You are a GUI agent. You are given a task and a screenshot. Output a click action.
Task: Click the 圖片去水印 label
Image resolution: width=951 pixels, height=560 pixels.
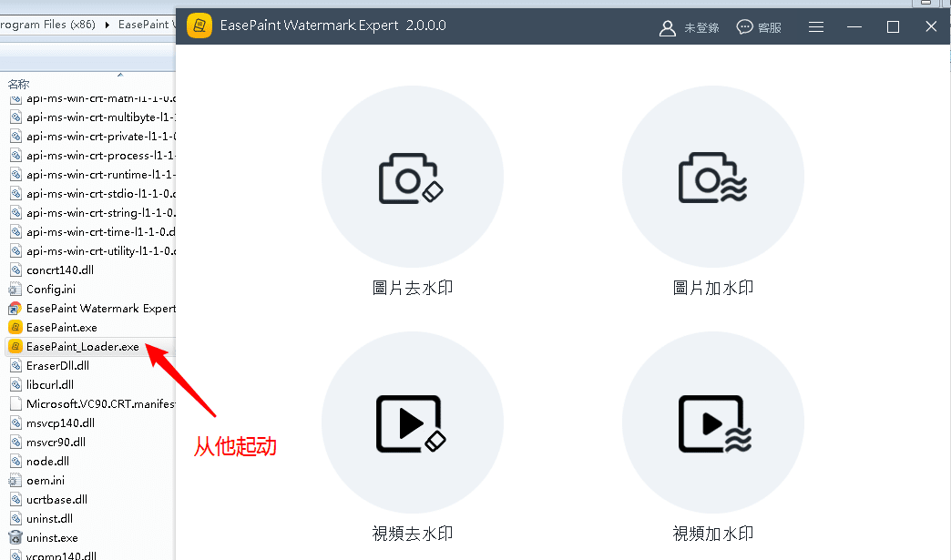(x=413, y=288)
